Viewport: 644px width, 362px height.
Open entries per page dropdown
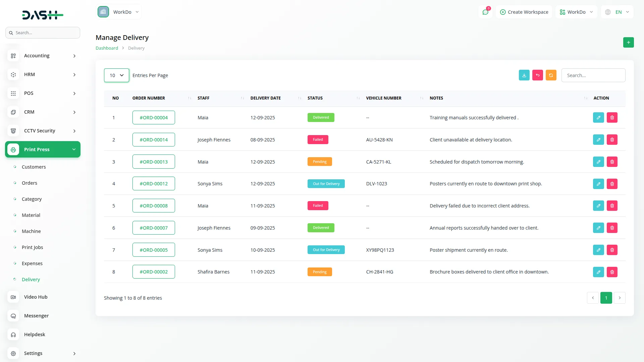(x=116, y=75)
